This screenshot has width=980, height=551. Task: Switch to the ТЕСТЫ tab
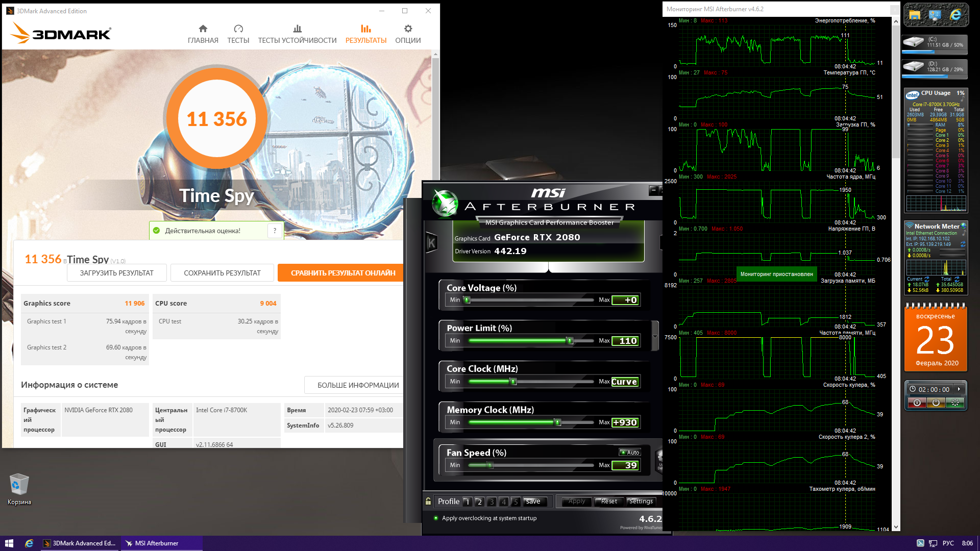pyautogui.click(x=238, y=34)
